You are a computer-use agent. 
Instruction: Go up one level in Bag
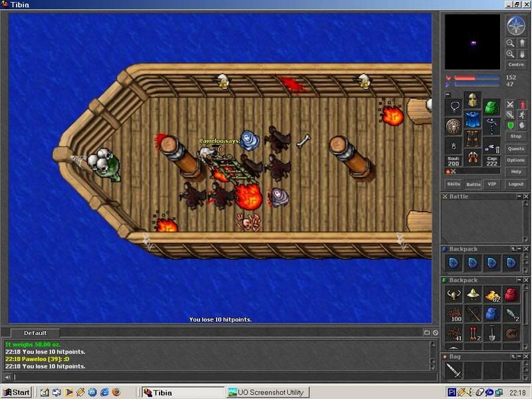pos(513,356)
